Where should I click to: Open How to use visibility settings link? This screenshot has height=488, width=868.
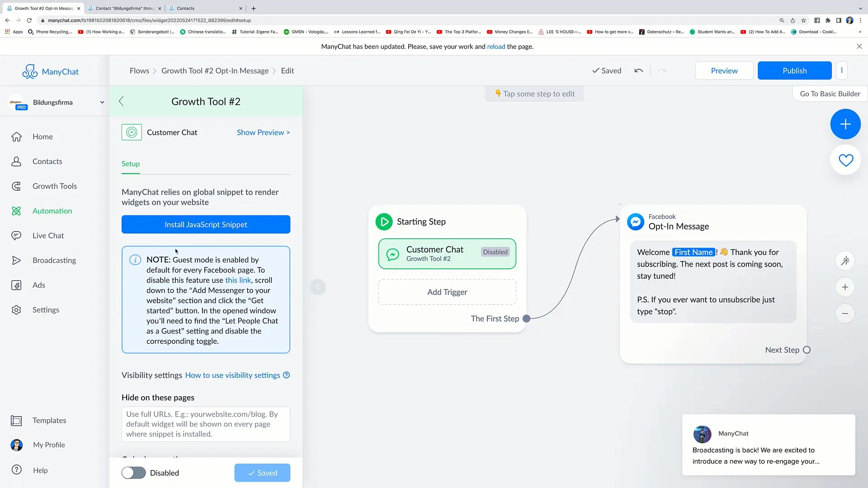(x=232, y=375)
